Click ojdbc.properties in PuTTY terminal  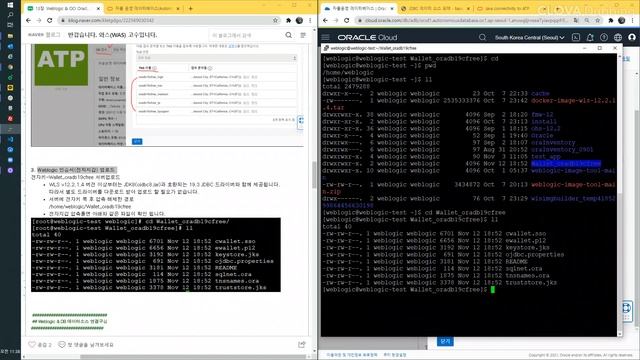(x=534, y=255)
